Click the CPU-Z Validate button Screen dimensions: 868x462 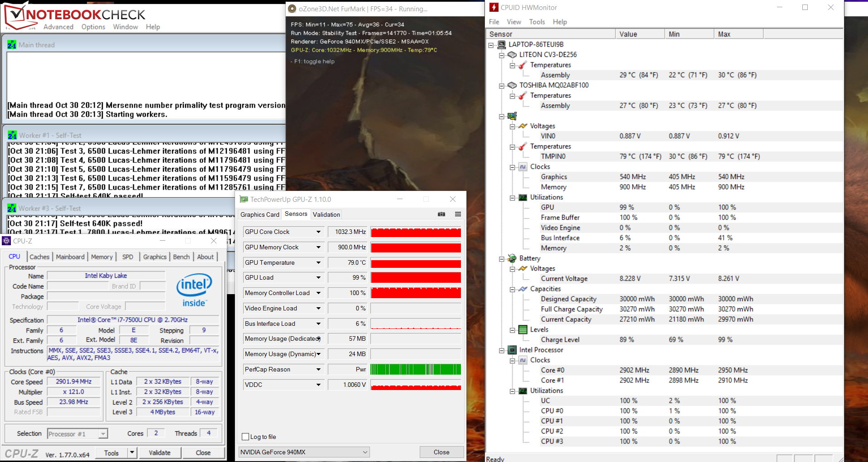(160, 452)
